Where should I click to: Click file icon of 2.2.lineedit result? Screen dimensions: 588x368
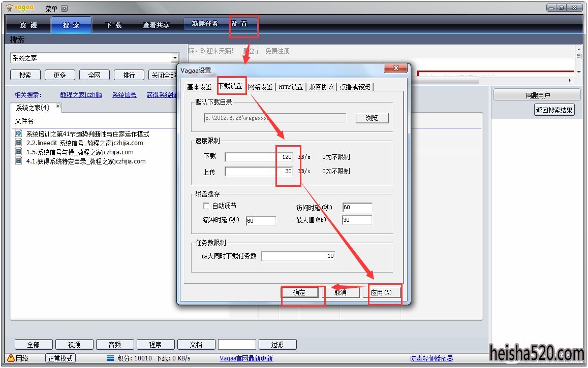click(18, 143)
